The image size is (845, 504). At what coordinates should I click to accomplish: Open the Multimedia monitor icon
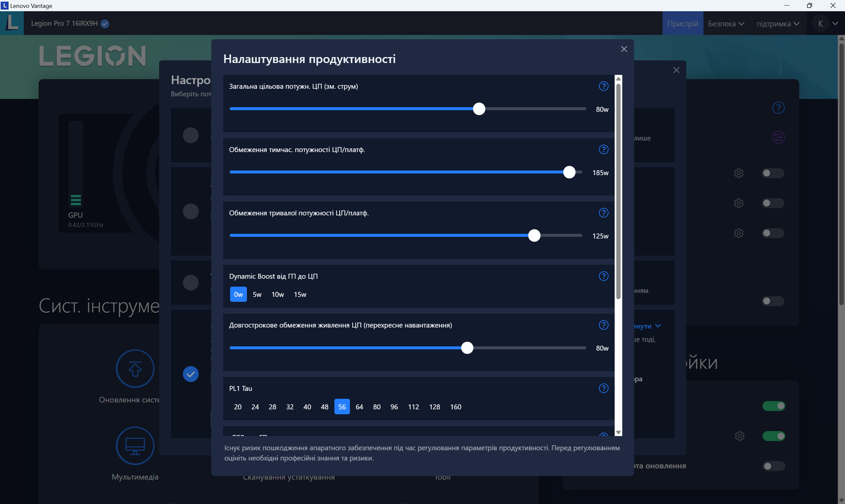pyautogui.click(x=135, y=446)
